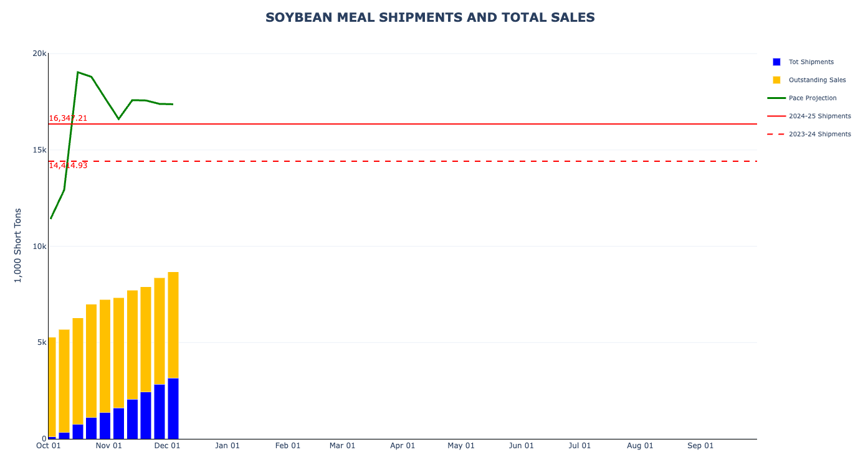This screenshot has width=868, height=470.
Task: Click the yellow segment of the tallest bar
Action: coord(173,324)
